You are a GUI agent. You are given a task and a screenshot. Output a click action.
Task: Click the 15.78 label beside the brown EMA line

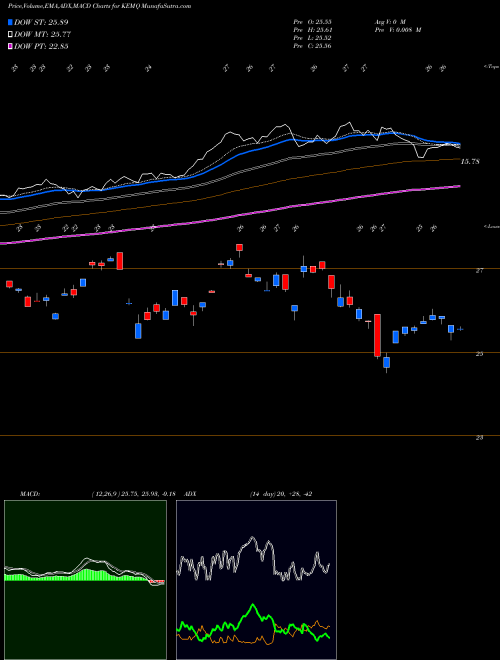(x=470, y=161)
